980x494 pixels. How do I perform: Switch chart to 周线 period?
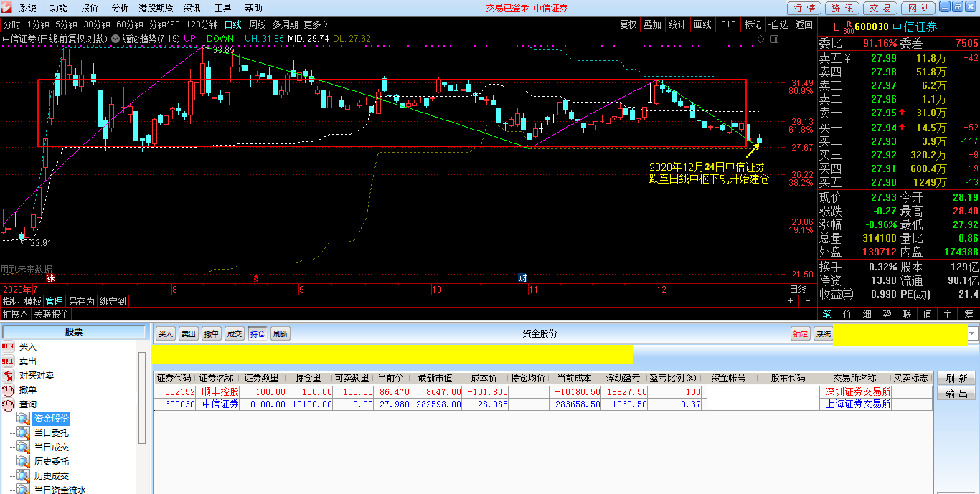258,24
